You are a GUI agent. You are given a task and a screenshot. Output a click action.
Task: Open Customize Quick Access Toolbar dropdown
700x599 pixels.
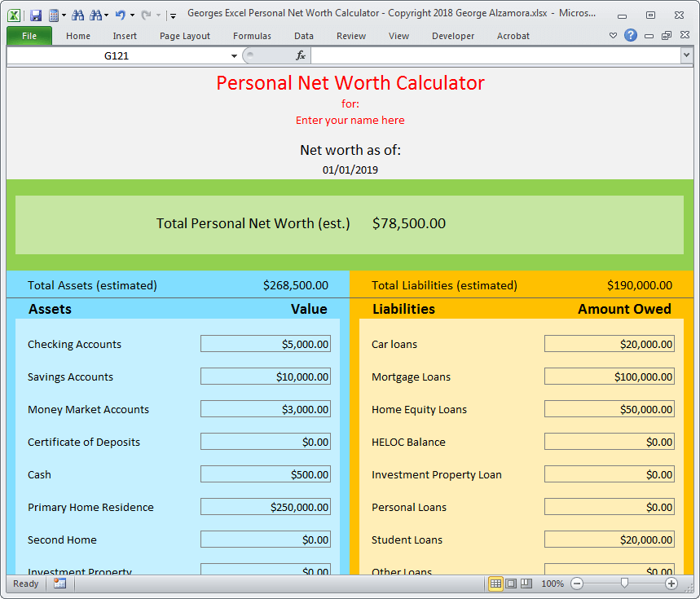173,15
